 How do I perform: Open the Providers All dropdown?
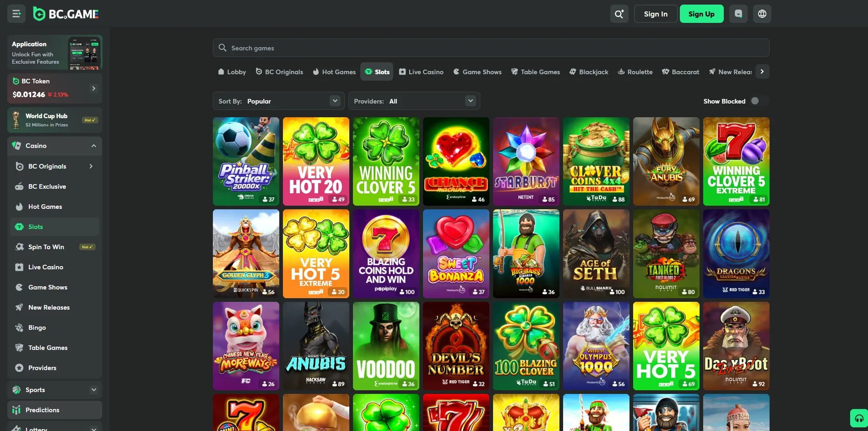(414, 101)
